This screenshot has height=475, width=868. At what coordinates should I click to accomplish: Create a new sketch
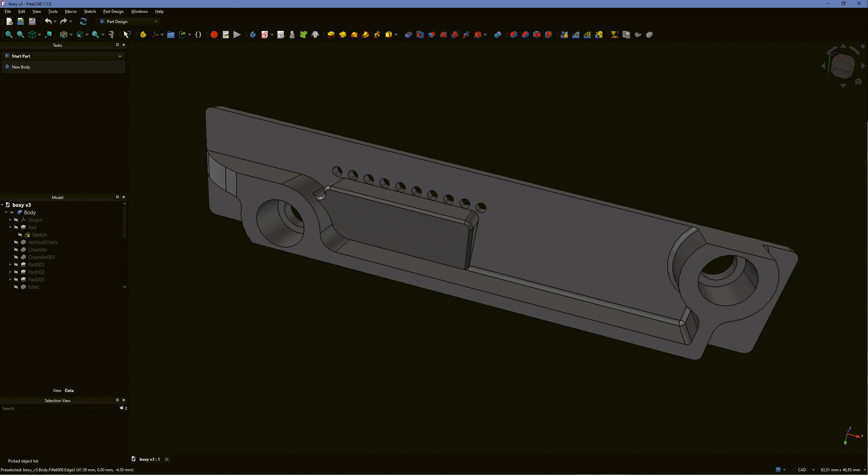pyautogui.click(x=265, y=35)
